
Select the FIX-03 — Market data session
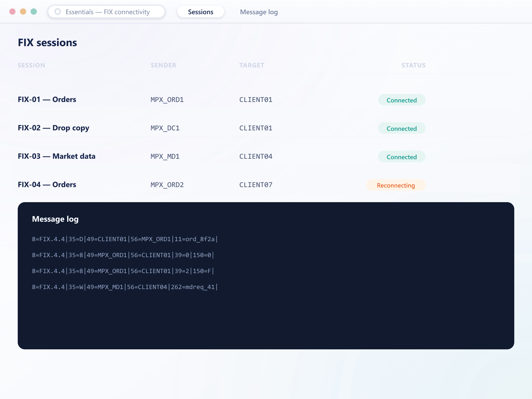click(56, 156)
